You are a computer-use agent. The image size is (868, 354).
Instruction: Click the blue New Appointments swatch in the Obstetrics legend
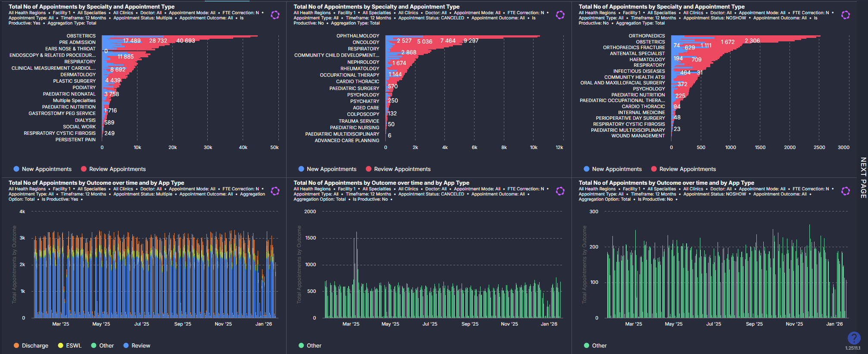[x=16, y=169]
